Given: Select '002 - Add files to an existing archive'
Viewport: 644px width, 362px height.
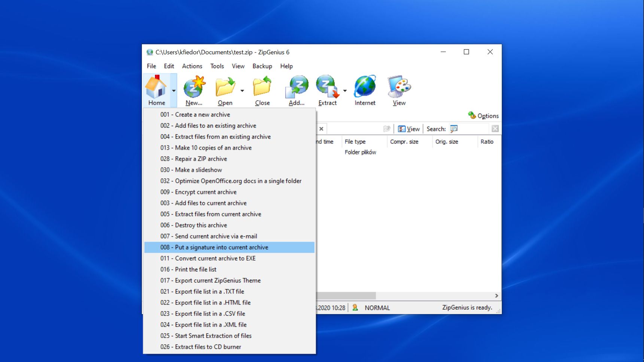Looking at the screenshot, I should tap(229, 126).
